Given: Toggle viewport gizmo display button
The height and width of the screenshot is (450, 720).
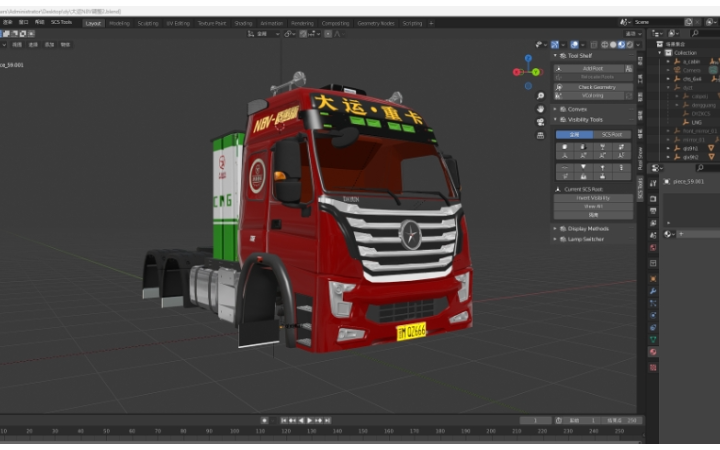Looking at the screenshot, I should click(555, 45).
